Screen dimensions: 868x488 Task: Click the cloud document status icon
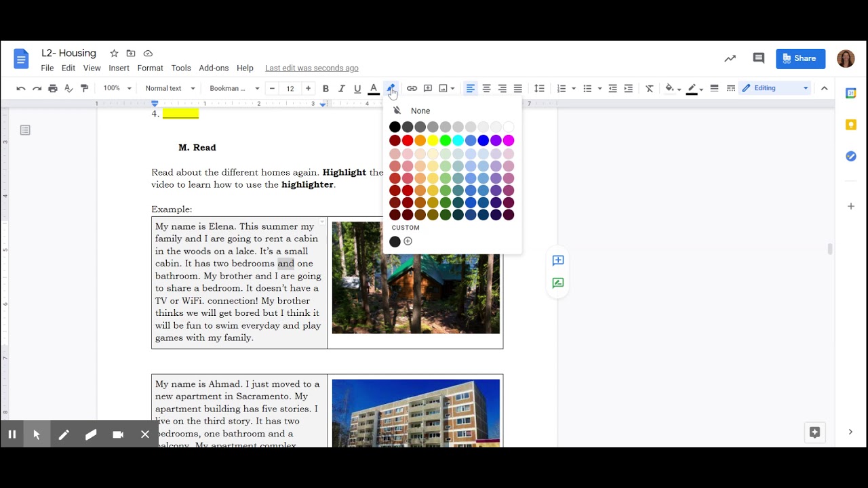pyautogui.click(x=148, y=54)
